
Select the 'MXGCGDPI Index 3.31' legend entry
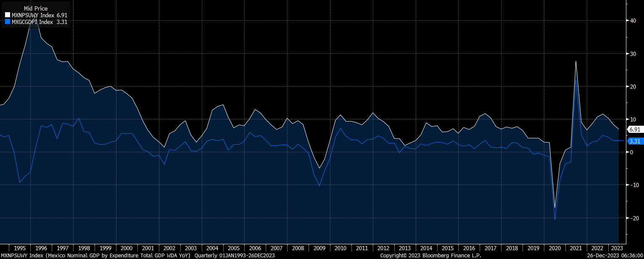(36, 22)
